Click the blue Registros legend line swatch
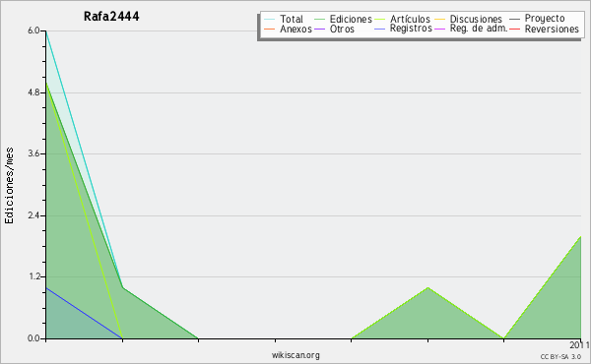 click(380, 29)
